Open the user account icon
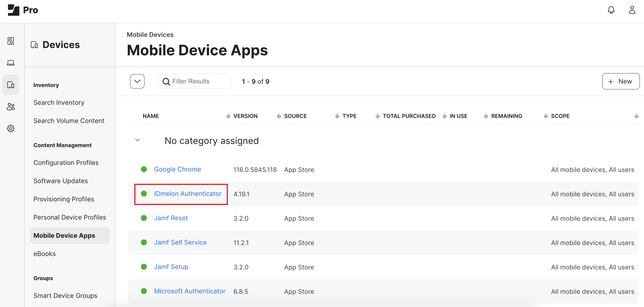Viewport: 644px width, 307px height. (x=632, y=10)
